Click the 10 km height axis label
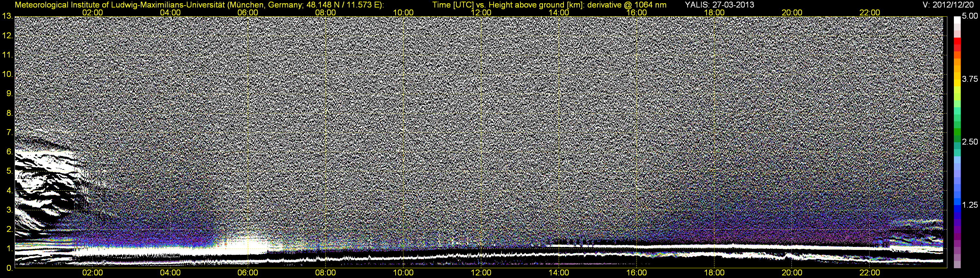The width and height of the screenshot is (980, 278). click(x=8, y=74)
